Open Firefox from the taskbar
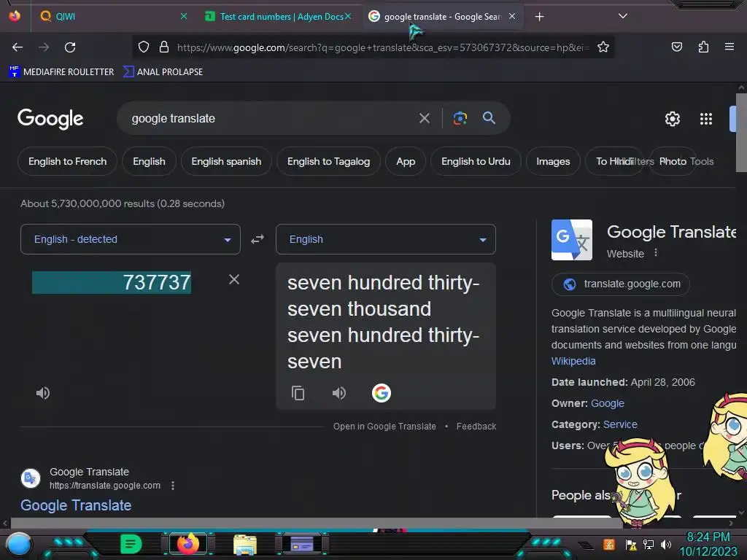The height and width of the screenshot is (560, 747). pyautogui.click(x=187, y=544)
